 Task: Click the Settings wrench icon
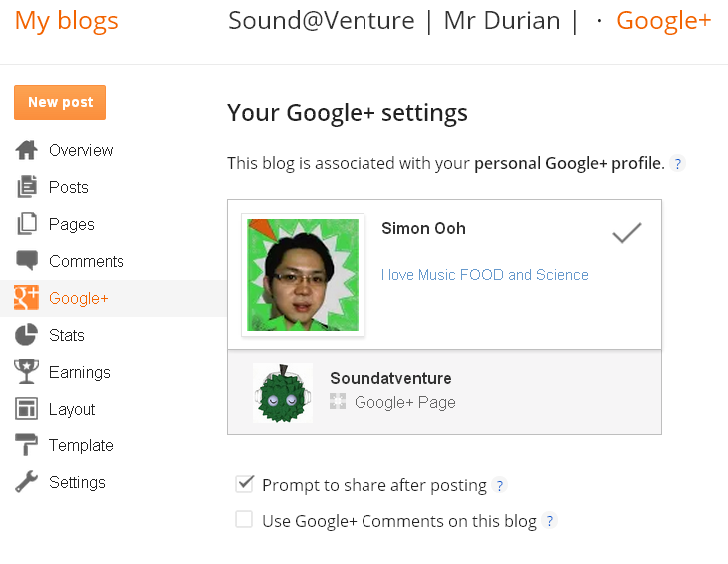tap(26, 481)
